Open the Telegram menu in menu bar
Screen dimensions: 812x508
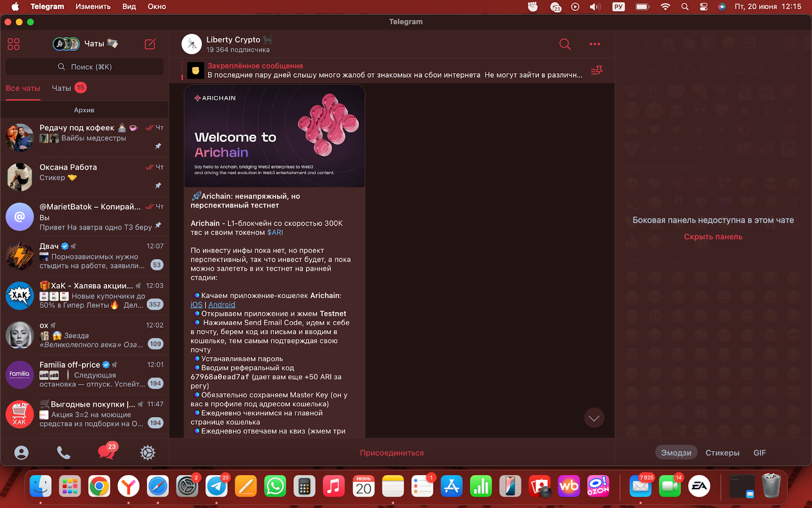pyautogui.click(x=47, y=7)
